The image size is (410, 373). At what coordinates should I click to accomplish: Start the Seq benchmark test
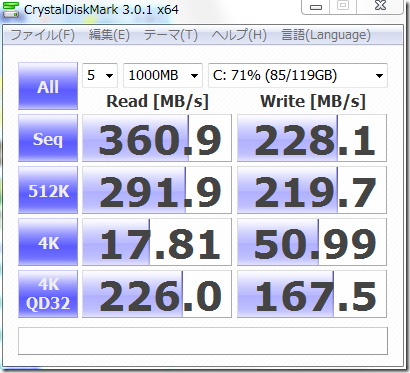pyautogui.click(x=48, y=138)
